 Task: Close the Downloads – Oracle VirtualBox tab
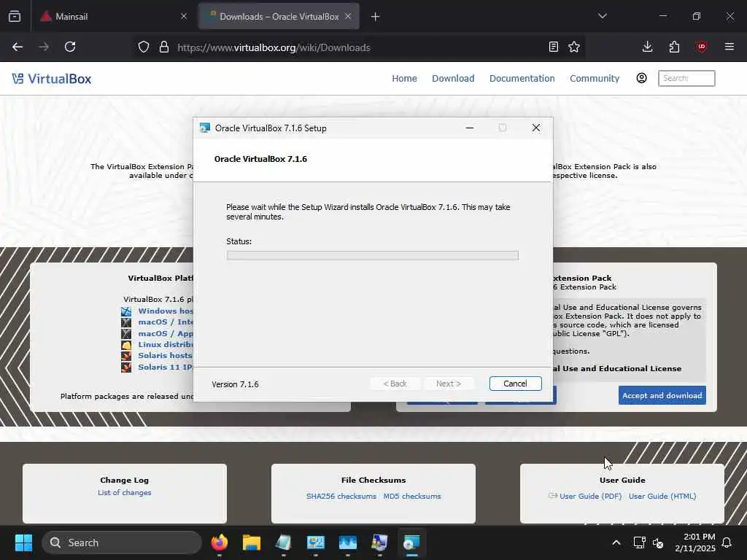348,16
